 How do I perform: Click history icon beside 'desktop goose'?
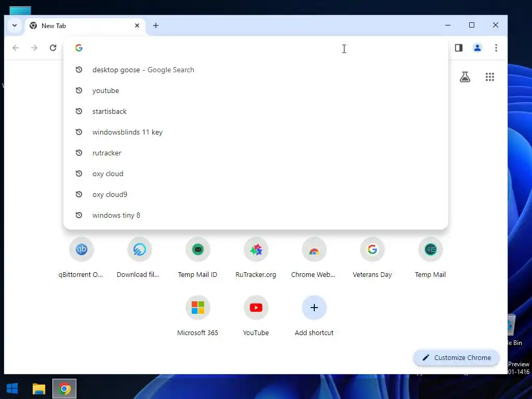tap(79, 70)
